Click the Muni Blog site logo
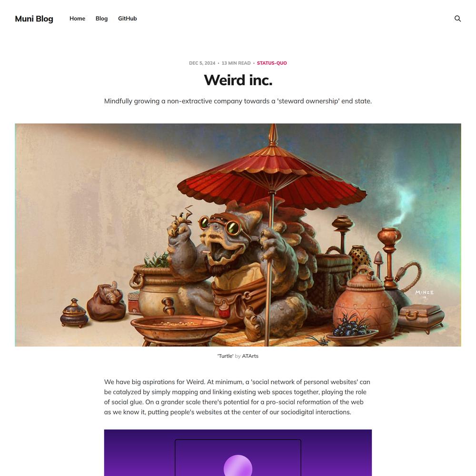Viewport: 476px width, 476px height. pos(34,19)
